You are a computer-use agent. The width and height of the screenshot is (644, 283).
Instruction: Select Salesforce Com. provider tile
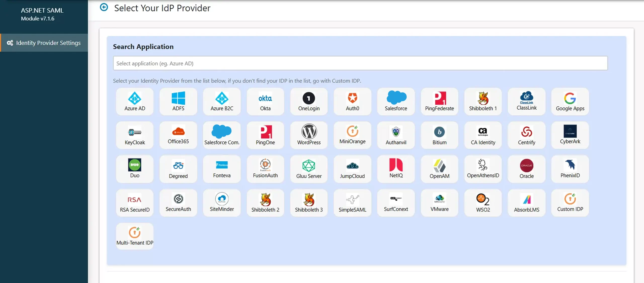222,135
